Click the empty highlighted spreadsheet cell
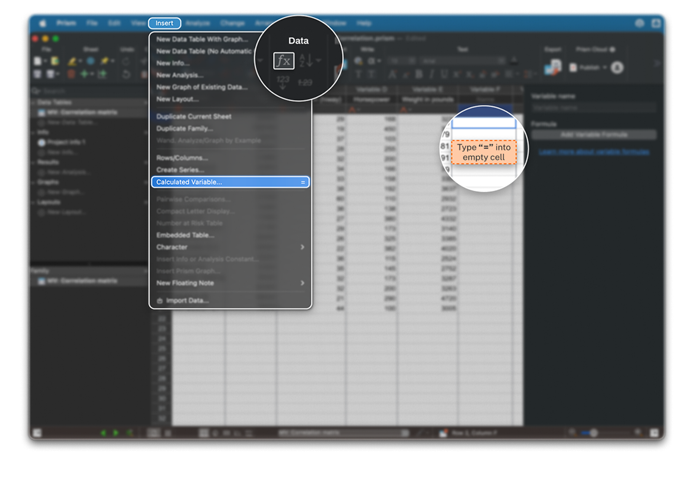 [483, 123]
